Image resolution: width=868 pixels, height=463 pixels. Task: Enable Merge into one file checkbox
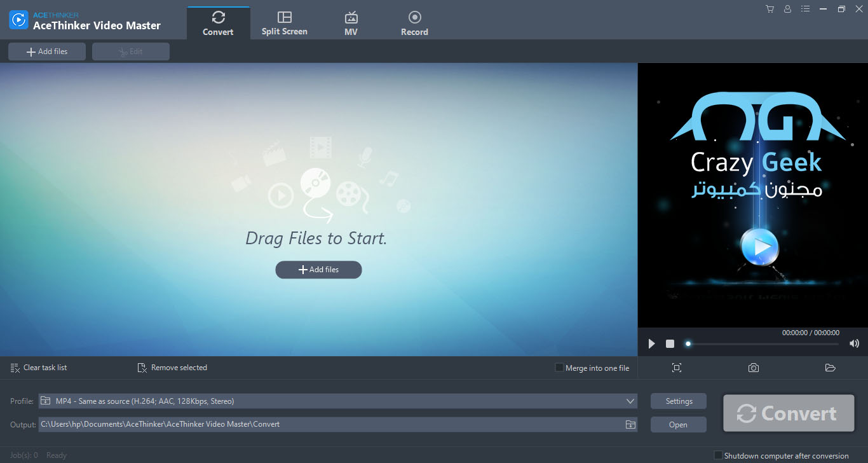click(559, 368)
